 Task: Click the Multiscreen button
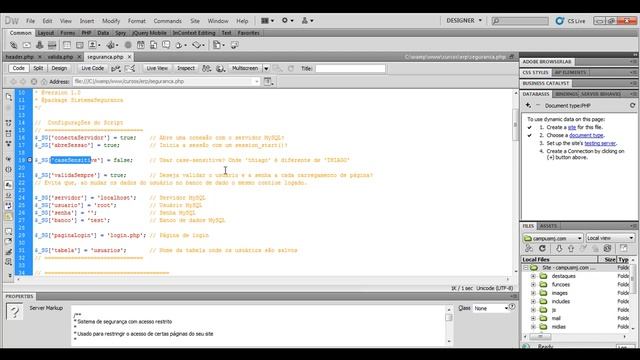(x=245, y=68)
